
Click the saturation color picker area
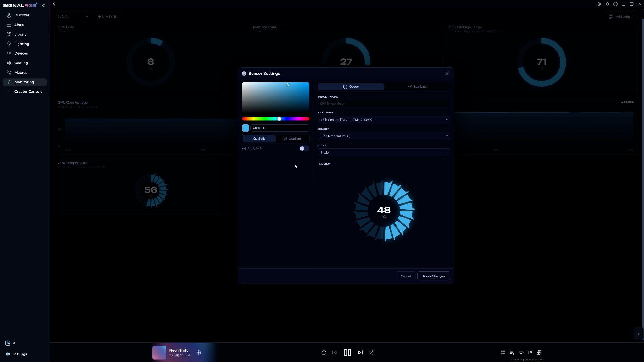click(x=276, y=97)
